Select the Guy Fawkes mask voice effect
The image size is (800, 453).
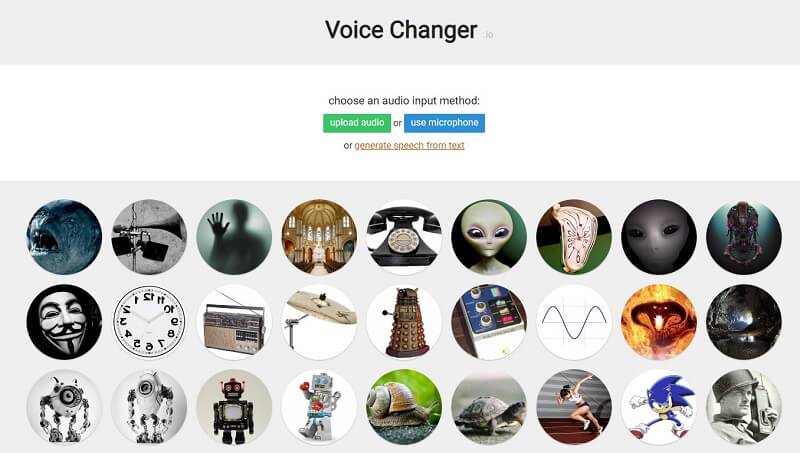(x=64, y=322)
